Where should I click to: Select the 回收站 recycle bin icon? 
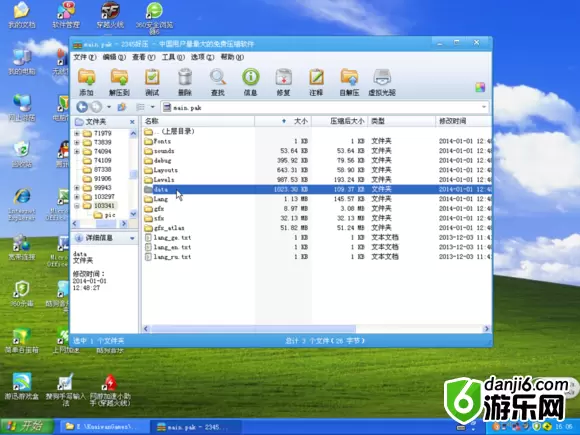(x=22, y=154)
